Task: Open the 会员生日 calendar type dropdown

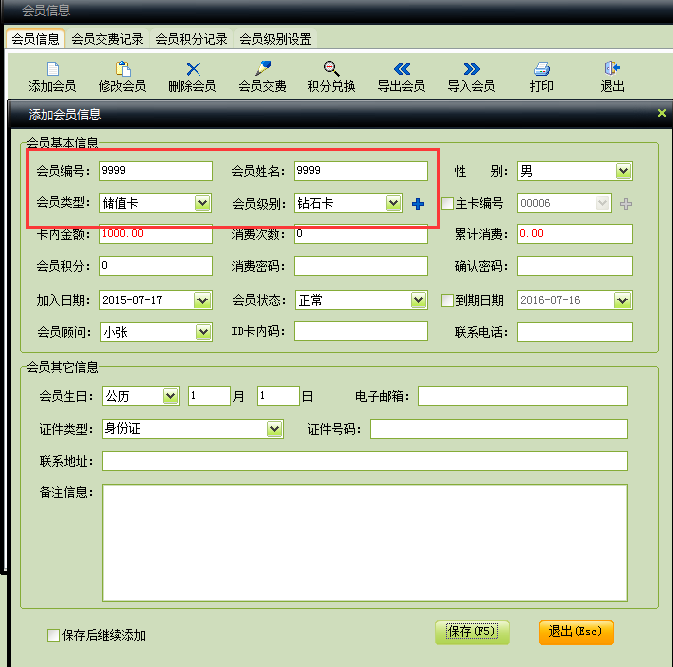Action: [170, 396]
